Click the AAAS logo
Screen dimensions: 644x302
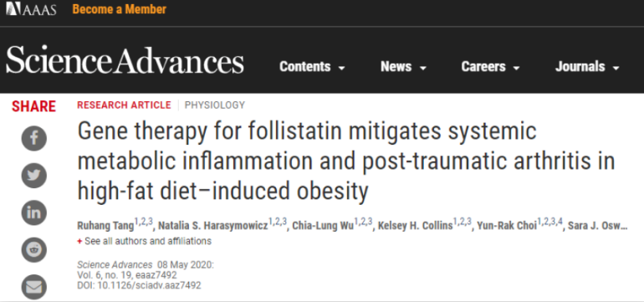pyautogui.click(x=31, y=9)
